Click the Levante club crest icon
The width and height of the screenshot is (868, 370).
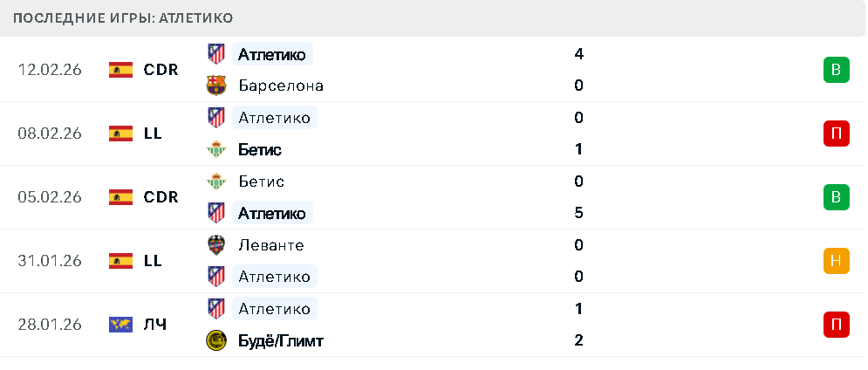(x=215, y=245)
